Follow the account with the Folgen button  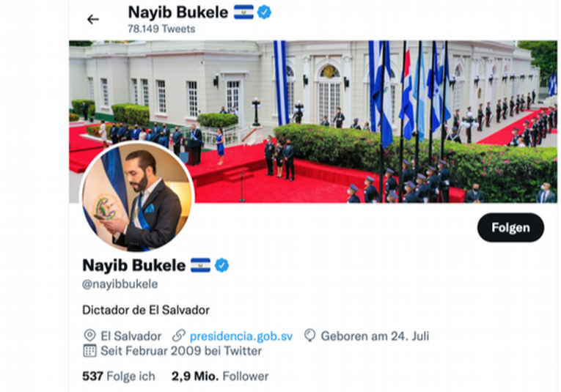(510, 228)
